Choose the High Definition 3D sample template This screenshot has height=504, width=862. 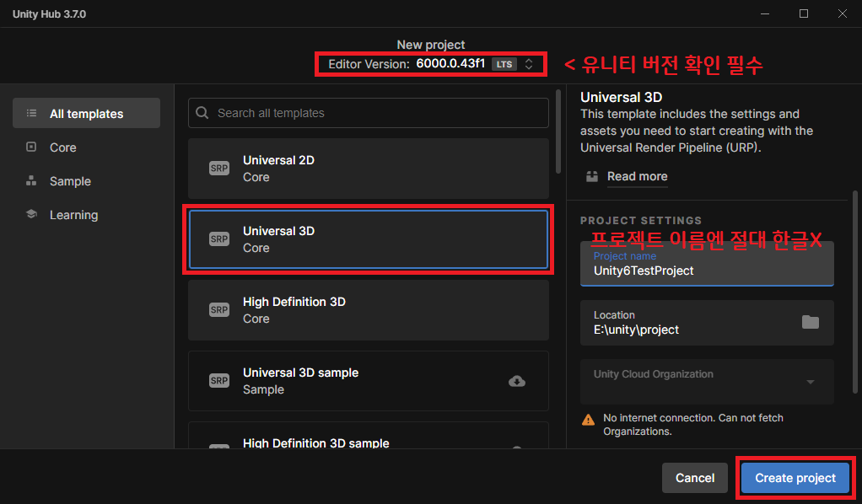click(369, 436)
